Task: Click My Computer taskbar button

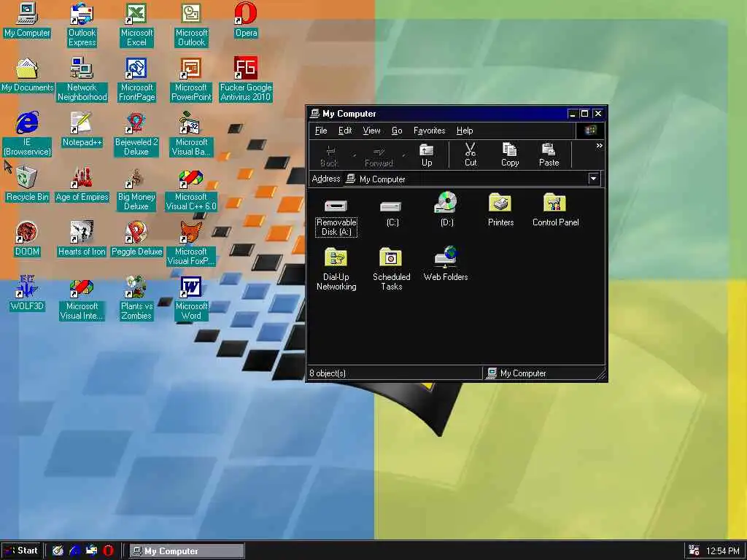Action: (x=187, y=551)
